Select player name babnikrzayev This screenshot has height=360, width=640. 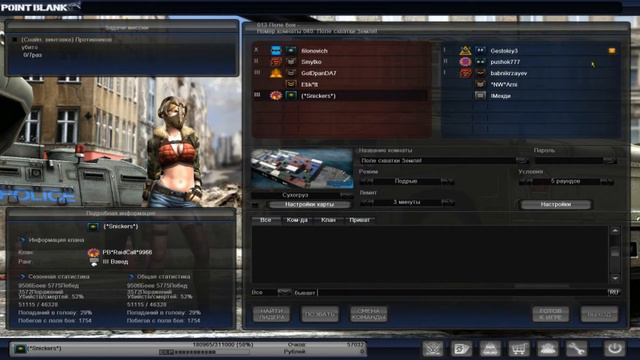(x=509, y=73)
